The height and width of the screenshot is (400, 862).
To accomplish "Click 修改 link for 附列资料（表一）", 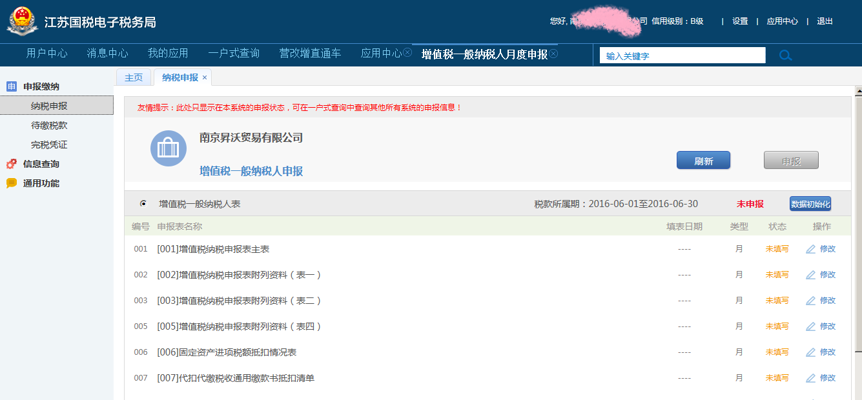I will pos(828,275).
